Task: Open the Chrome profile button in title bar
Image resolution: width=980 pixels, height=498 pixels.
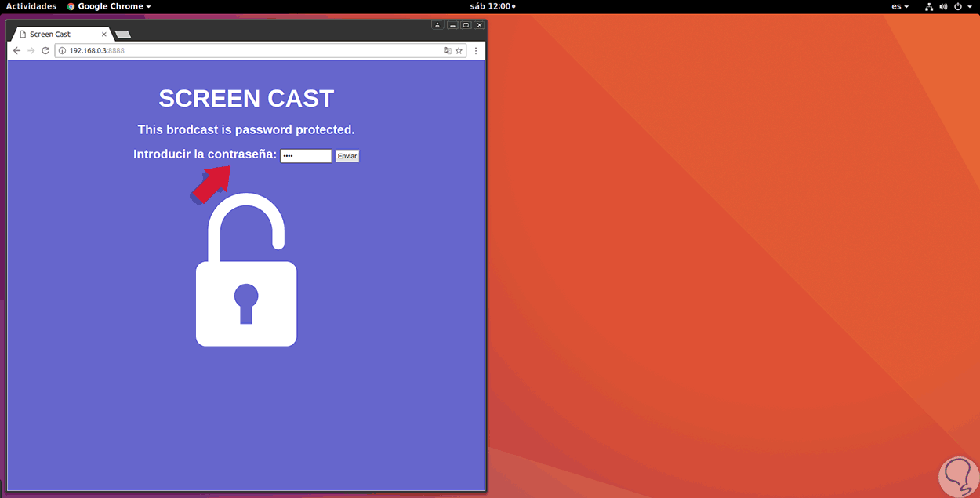Action: [x=437, y=25]
